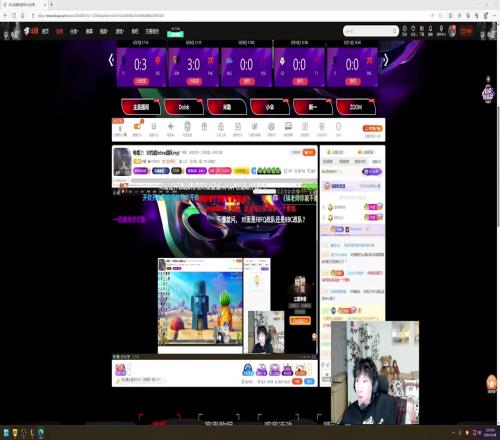The width and height of the screenshot is (500, 440).
Task: Click the orange follow button beside stream title
Action: (x=309, y=152)
